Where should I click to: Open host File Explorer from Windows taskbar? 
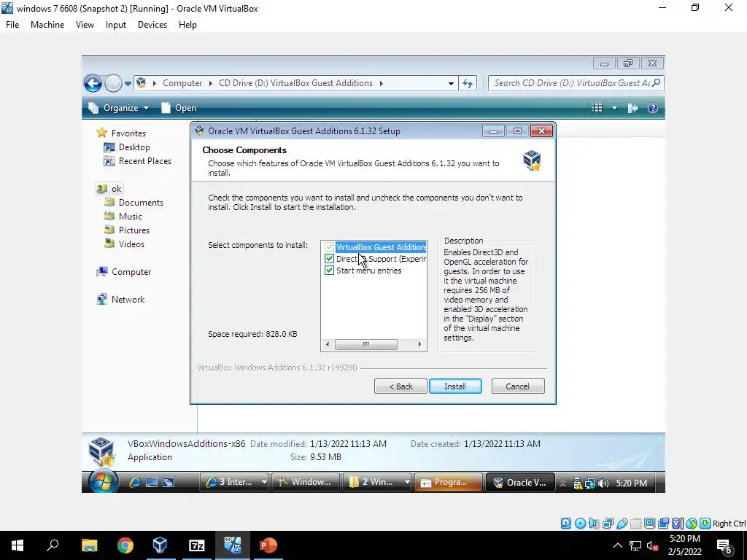click(x=90, y=545)
